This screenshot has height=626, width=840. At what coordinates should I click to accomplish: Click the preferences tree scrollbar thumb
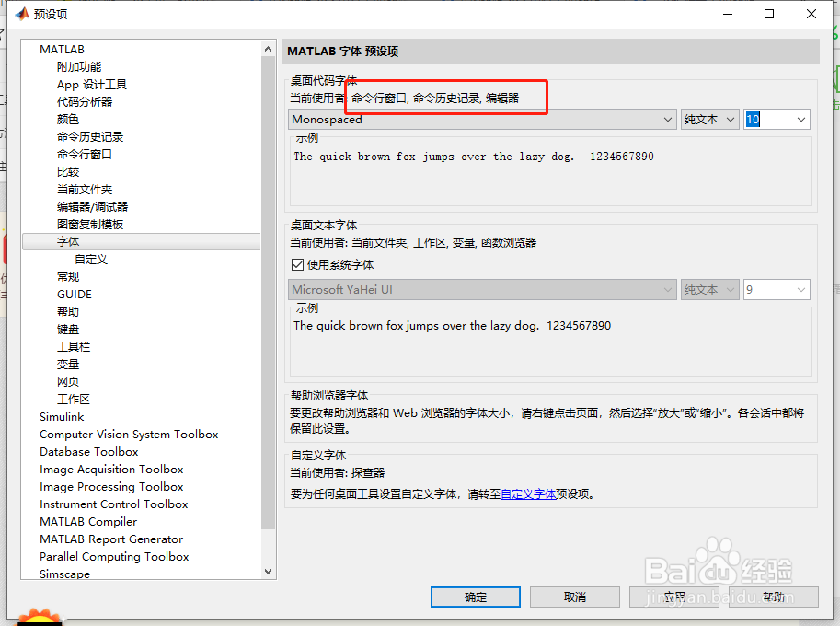click(x=268, y=292)
